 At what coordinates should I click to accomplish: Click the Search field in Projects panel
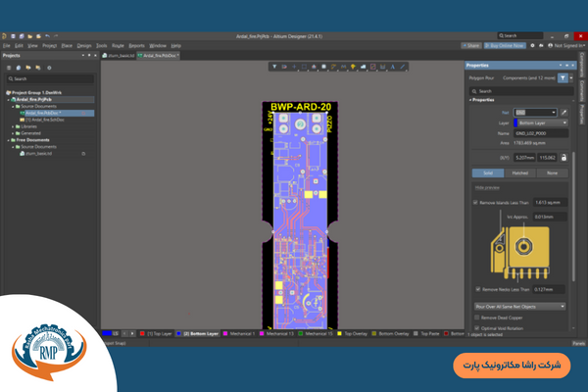coord(49,77)
